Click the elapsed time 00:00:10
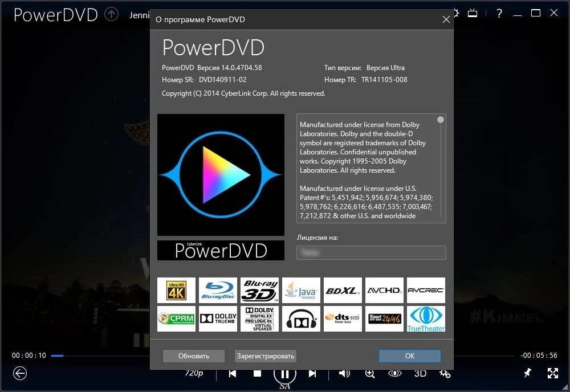The image size is (570, 392). click(x=29, y=356)
